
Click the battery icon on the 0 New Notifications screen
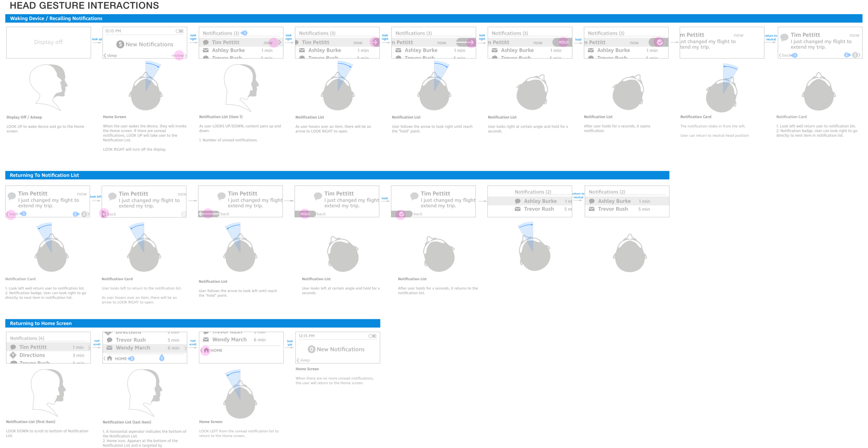[373, 336]
